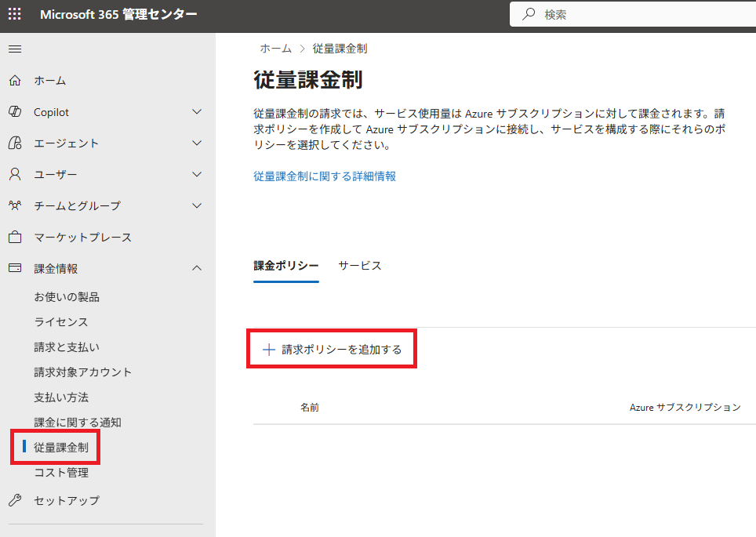Click the Microsoft 365 管理センター title
This screenshot has width=756, height=537.
[118, 14]
